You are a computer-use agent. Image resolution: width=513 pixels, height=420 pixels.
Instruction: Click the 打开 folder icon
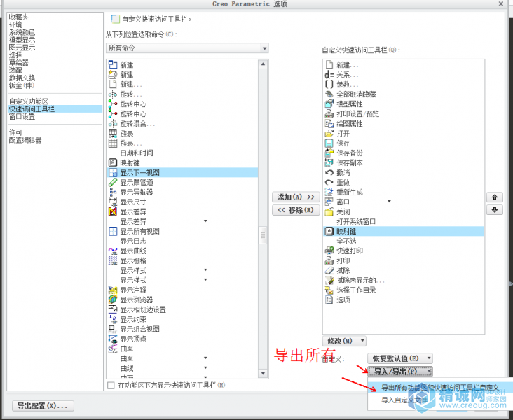pos(329,134)
